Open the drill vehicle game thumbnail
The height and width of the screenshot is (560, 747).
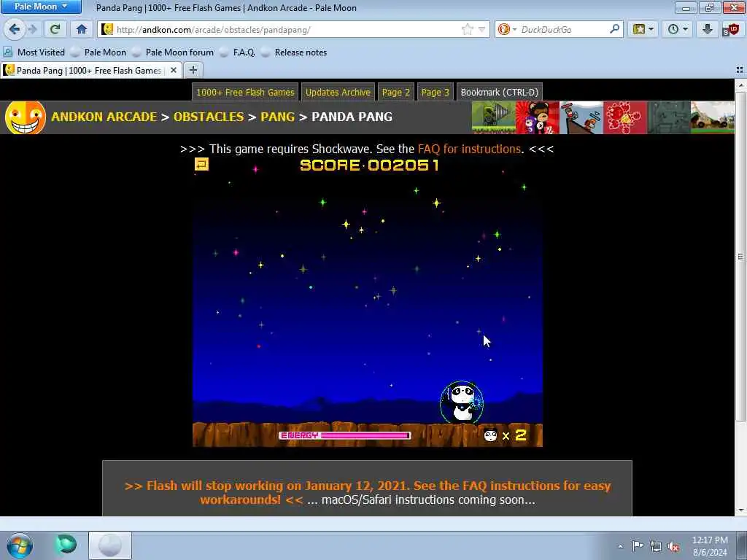(x=494, y=117)
